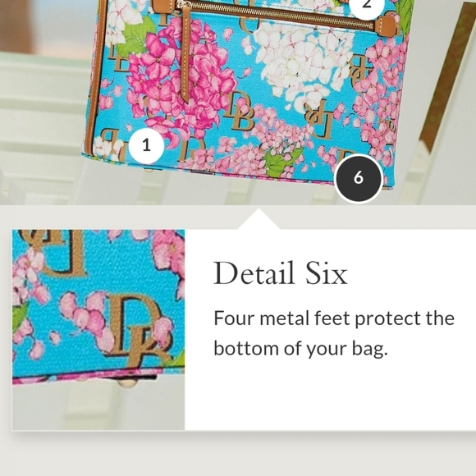
Task: Click the metal foot in the detail thumbnail
Action: (126, 383)
